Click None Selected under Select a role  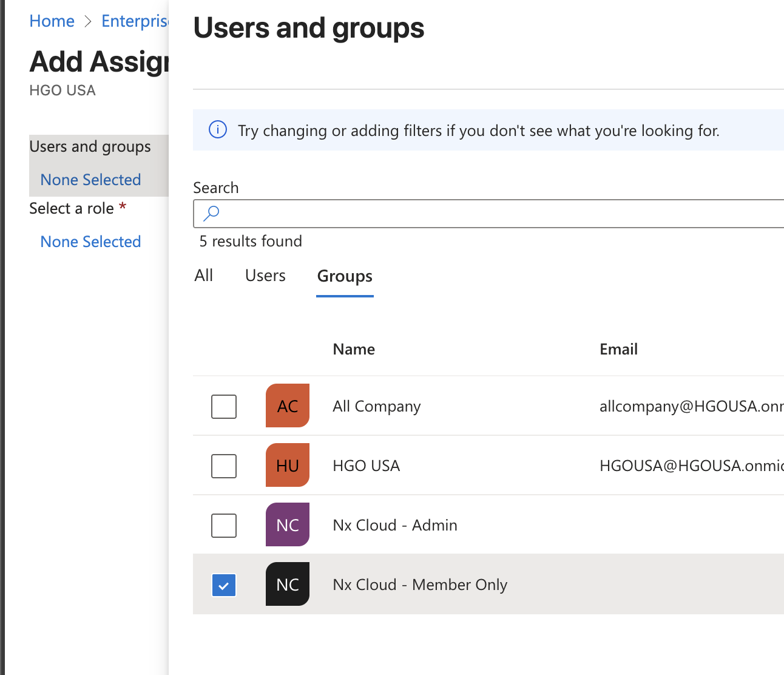coord(90,242)
